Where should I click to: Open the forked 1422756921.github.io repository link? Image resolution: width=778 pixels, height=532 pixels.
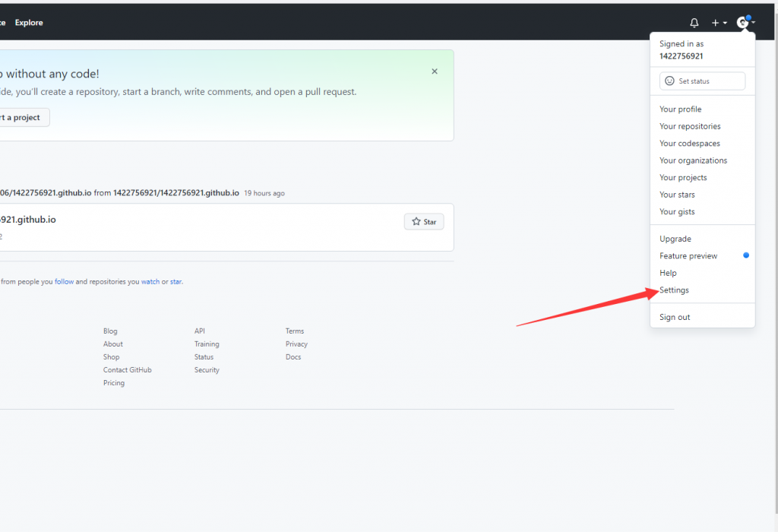46,193
